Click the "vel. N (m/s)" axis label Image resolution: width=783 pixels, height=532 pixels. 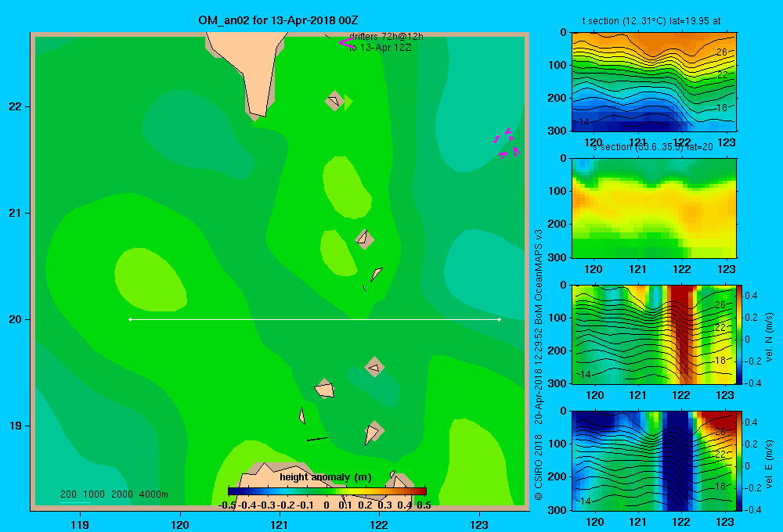point(769,337)
